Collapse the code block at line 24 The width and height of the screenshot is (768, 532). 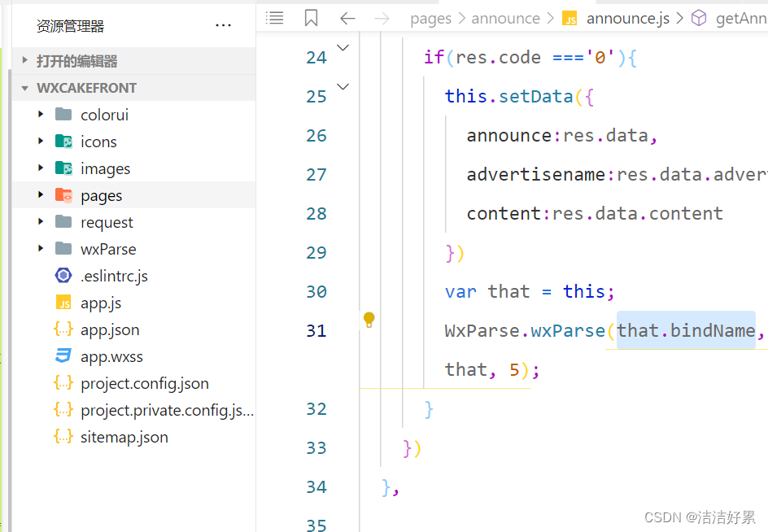343,48
